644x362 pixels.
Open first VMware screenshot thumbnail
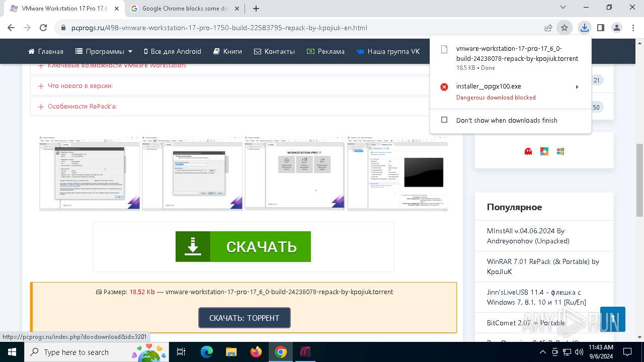tap(90, 173)
